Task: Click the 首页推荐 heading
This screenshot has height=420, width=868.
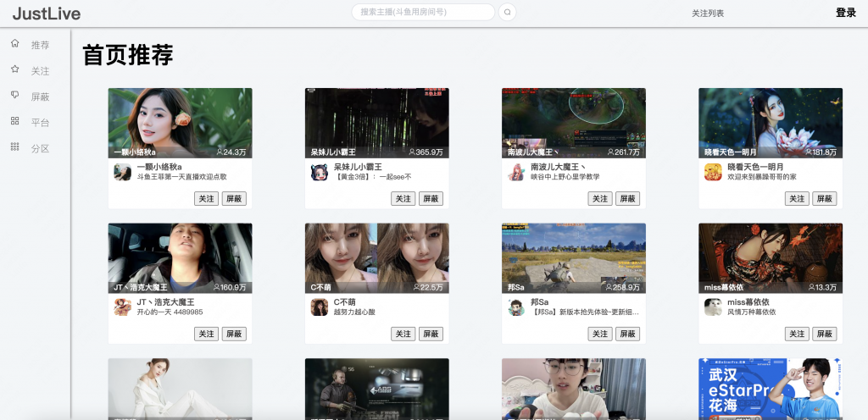Action: [128, 55]
